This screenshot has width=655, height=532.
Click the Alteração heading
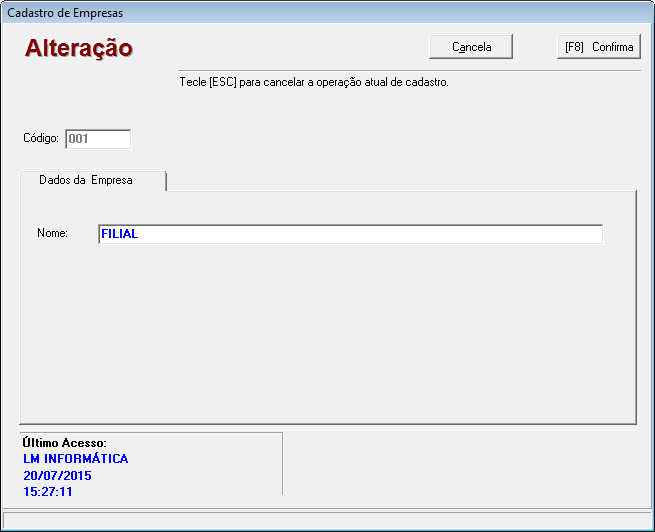click(x=79, y=48)
